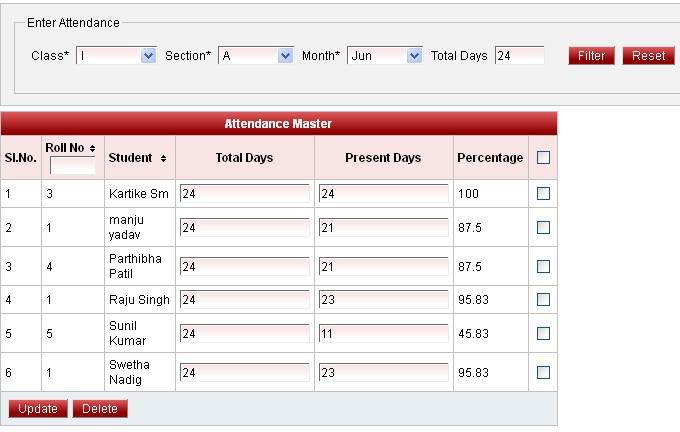This screenshot has width=680, height=432.
Task: Open the Month dropdown showing Jun
Action: (x=414, y=56)
